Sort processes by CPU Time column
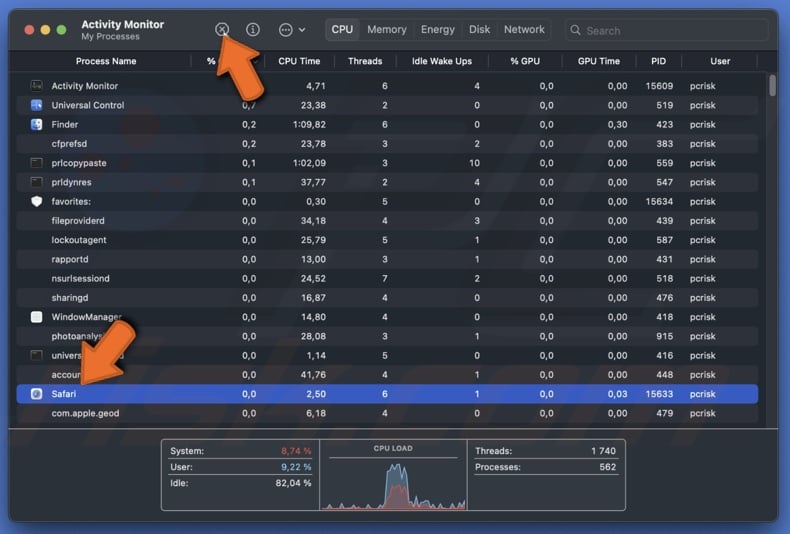This screenshot has width=790, height=534. coord(299,61)
